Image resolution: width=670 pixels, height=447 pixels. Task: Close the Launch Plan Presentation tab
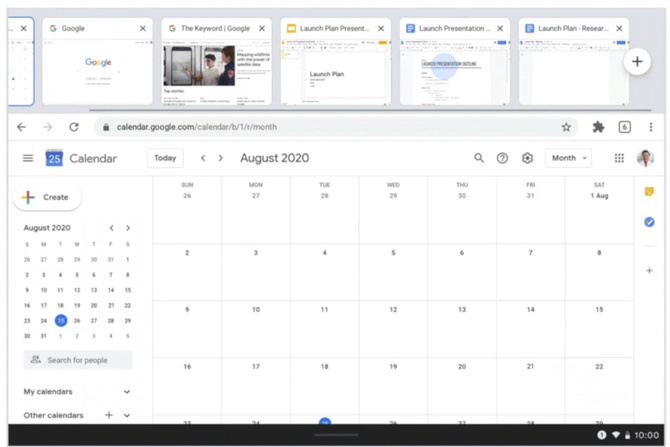point(381,28)
